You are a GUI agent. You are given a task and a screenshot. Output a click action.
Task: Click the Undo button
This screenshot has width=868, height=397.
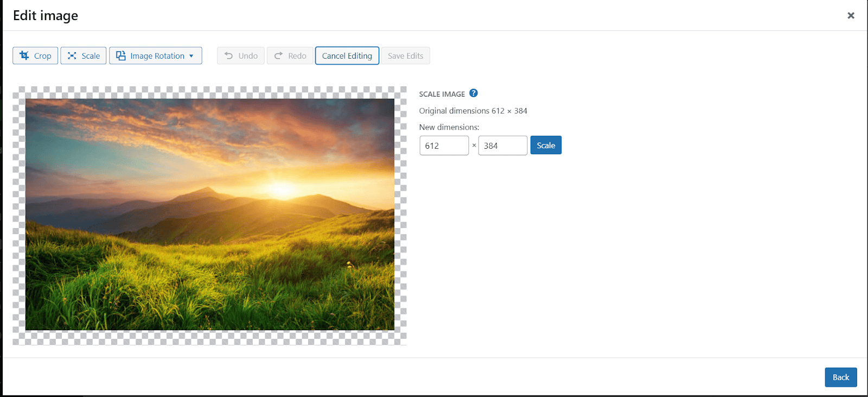point(241,56)
